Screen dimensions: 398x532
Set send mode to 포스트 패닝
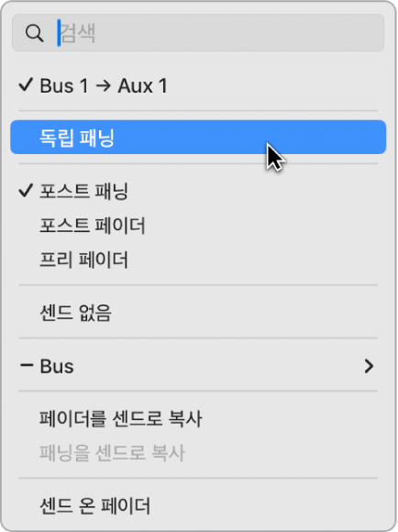198,191
